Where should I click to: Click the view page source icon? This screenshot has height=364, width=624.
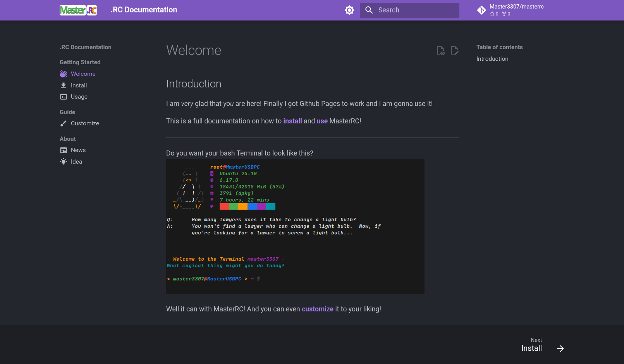440,51
